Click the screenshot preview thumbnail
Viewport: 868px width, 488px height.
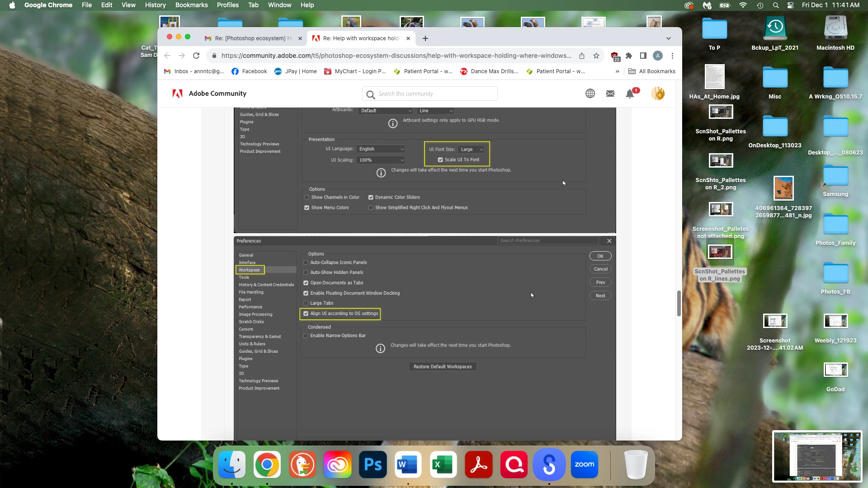(x=817, y=456)
